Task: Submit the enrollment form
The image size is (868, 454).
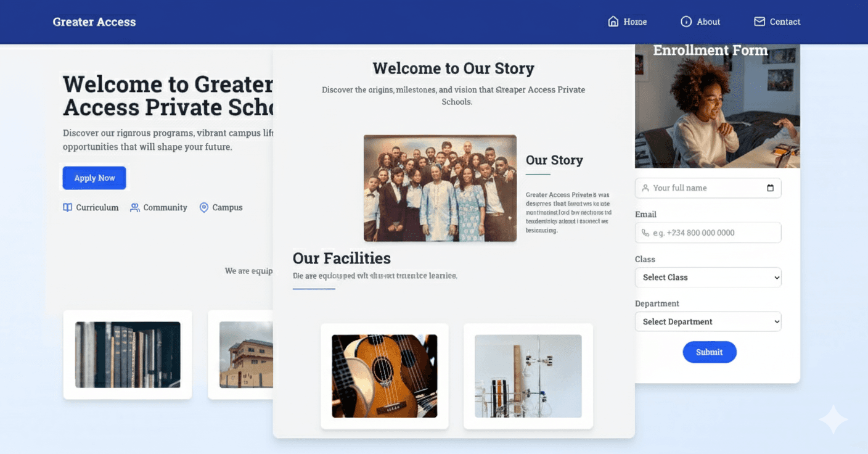Action: (710, 352)
